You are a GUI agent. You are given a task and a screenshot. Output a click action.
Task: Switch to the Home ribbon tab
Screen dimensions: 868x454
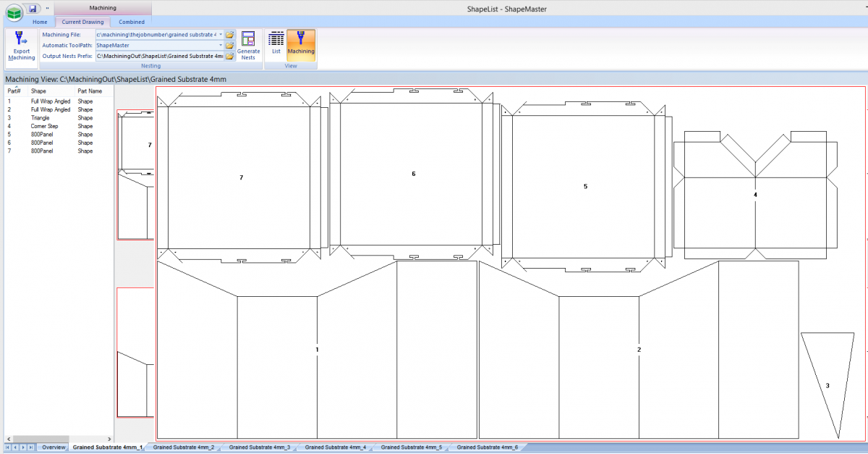[x=40, y=22]
